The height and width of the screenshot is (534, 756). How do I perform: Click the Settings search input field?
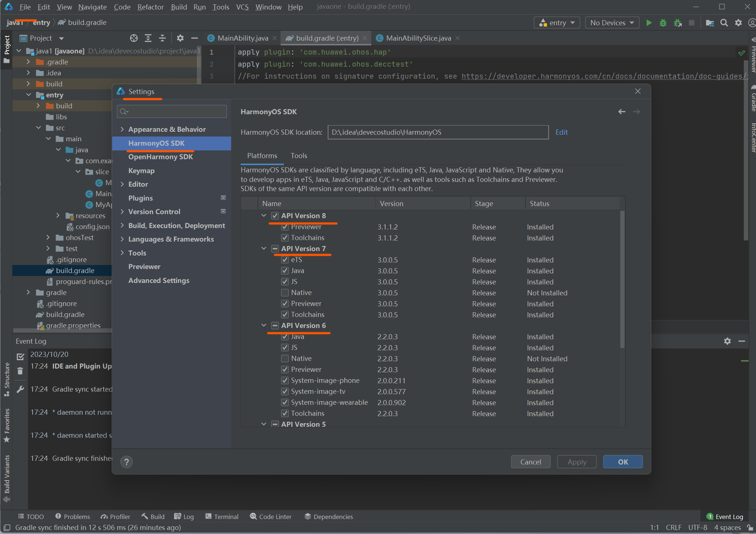[x=172, y=112]
